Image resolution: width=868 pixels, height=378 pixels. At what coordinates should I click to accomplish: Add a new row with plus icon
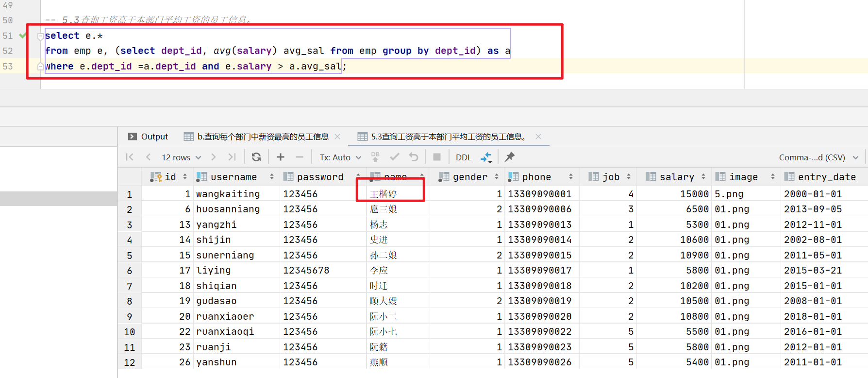tap(281, 157)
